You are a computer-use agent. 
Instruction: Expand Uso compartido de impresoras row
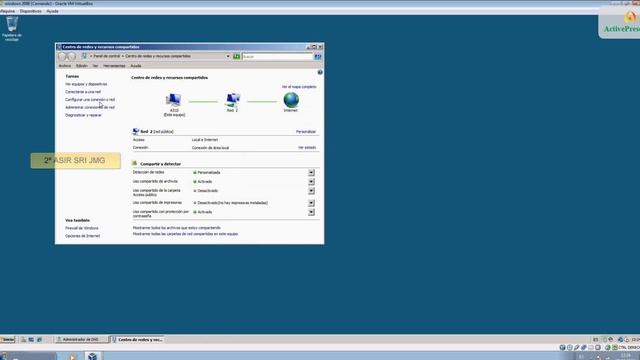(311, 203)
